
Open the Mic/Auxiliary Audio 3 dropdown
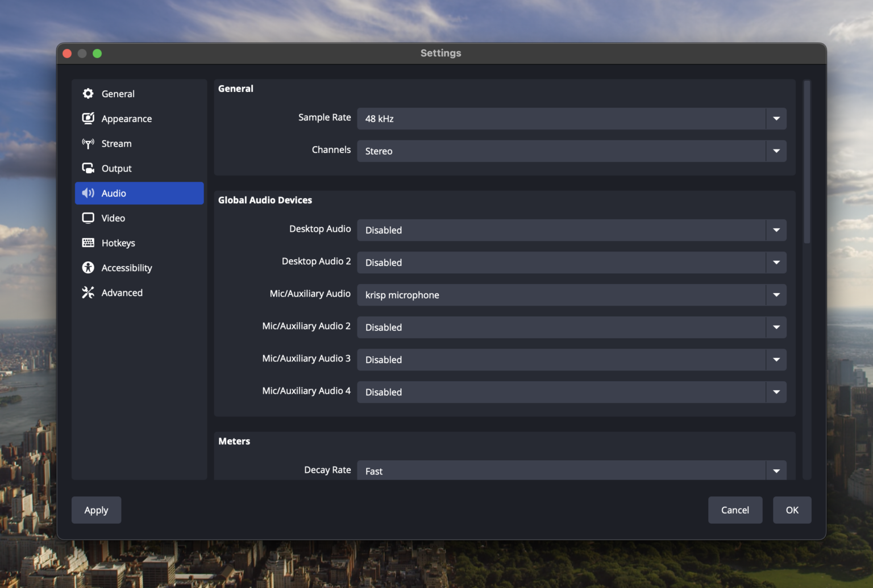click(x=571, y=360)
